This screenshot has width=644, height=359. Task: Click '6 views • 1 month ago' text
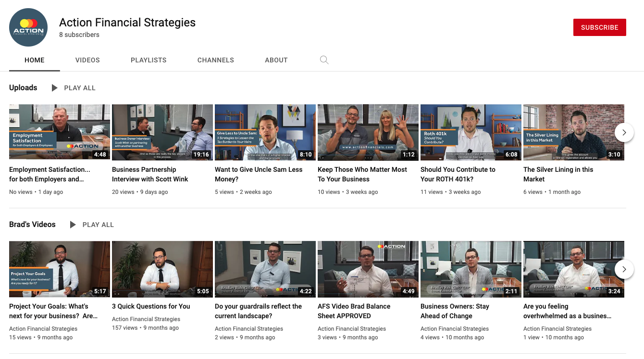(x=552, y=192)
